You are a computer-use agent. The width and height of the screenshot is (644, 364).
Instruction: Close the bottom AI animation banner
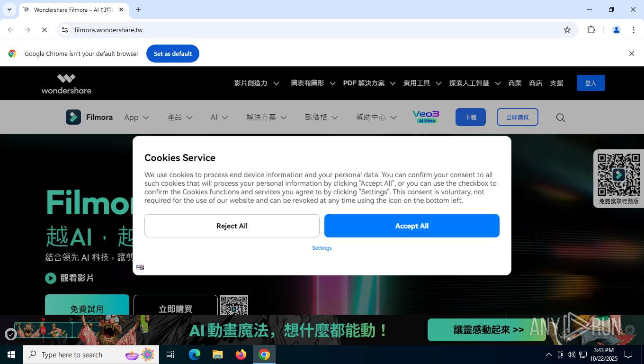[629, 329]
